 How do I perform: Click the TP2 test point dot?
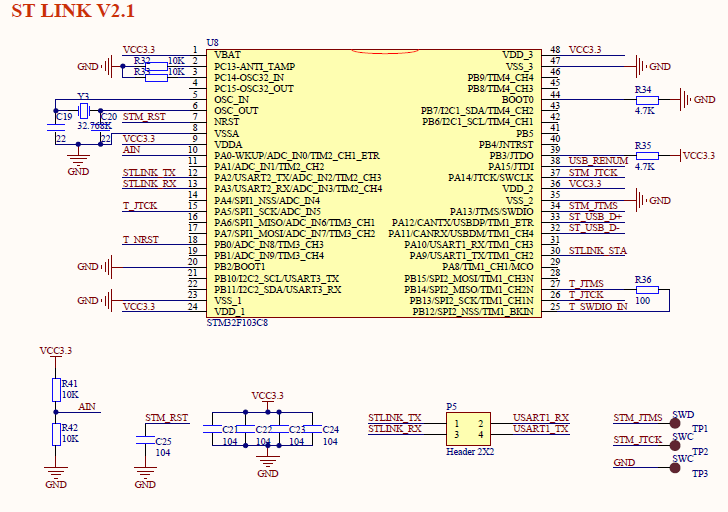point(675,446)
